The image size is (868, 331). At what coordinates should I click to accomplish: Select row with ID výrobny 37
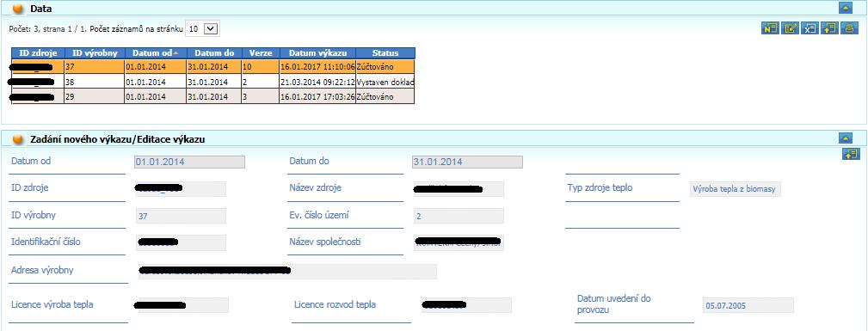tap(213, 67)
